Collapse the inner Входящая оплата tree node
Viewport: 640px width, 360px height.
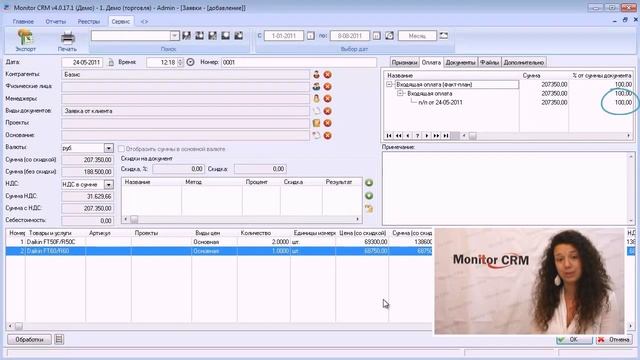[x=400, y=93]
